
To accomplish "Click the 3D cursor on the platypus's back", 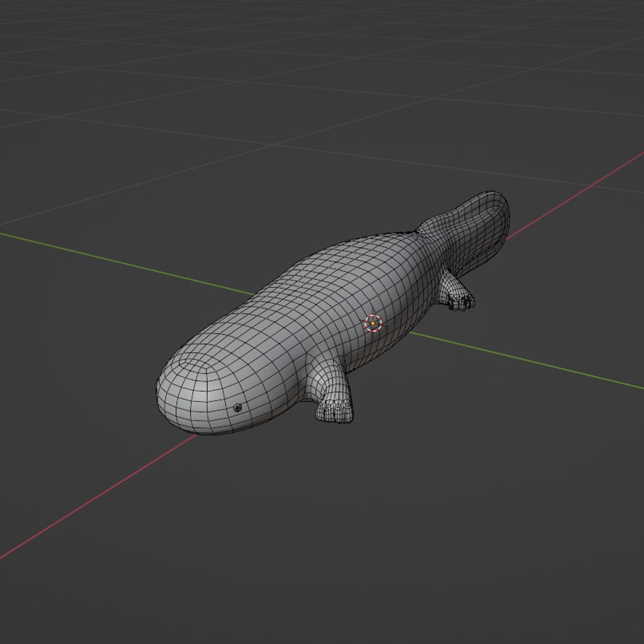I will tap(374, 323).
